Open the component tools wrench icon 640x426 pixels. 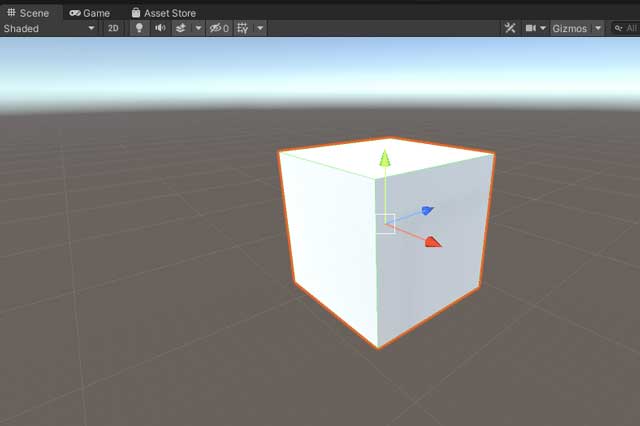[x=509, y=28]
